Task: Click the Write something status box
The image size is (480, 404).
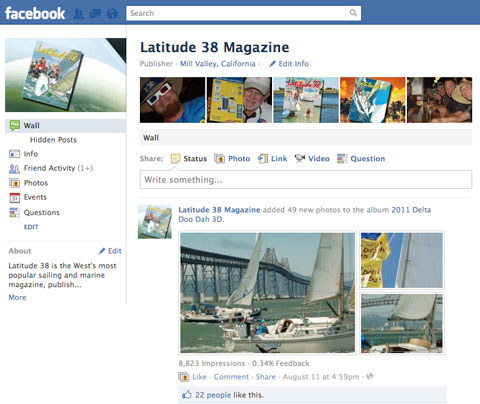Action: [x=306, y=180]
